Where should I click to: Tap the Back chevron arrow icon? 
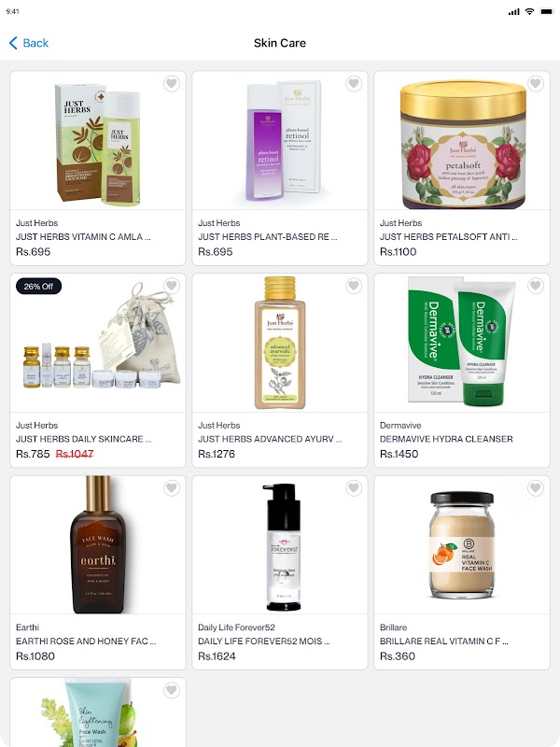click(x=13, y=43)
